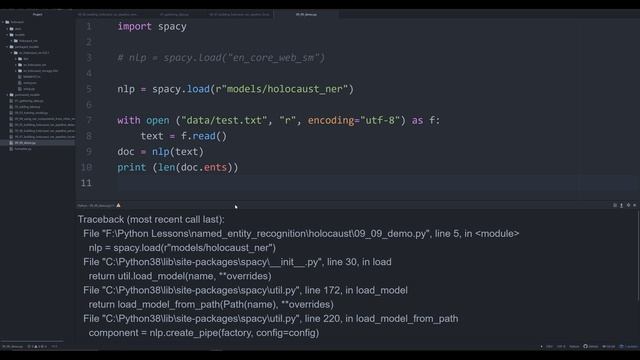Expand the data folder chevron
The width and height of the screenshot is (640, 360).
coord(7,29)
